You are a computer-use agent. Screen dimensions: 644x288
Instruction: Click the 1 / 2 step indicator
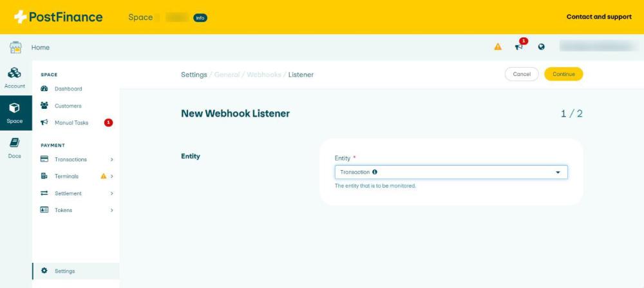(572, 114)
